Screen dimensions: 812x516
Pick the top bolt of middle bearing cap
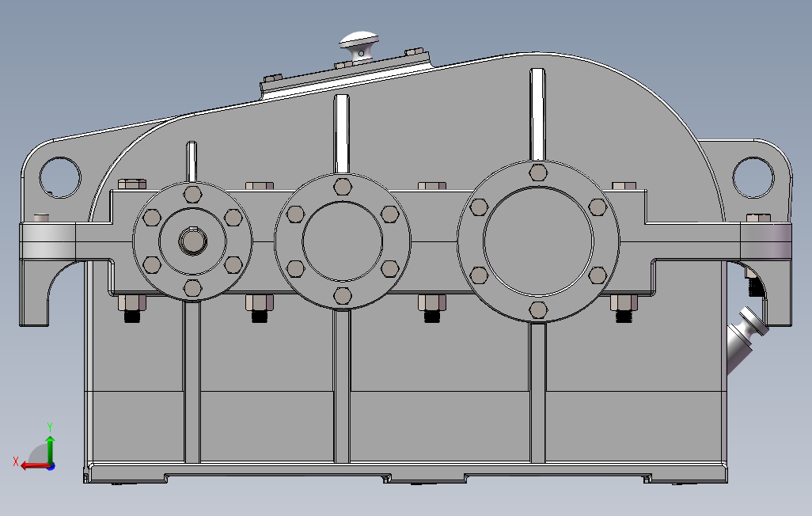pos(343,187)
